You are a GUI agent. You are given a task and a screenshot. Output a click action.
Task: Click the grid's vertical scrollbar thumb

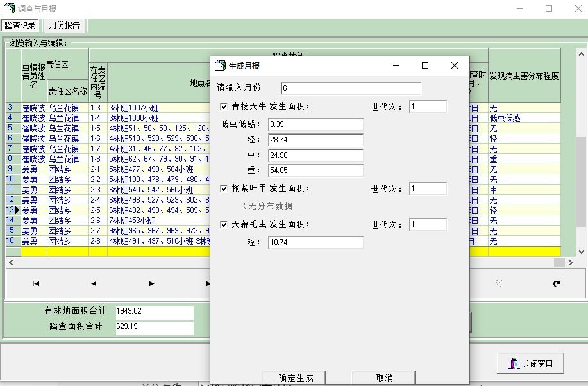pyautogui.click(x=581, y=180)
